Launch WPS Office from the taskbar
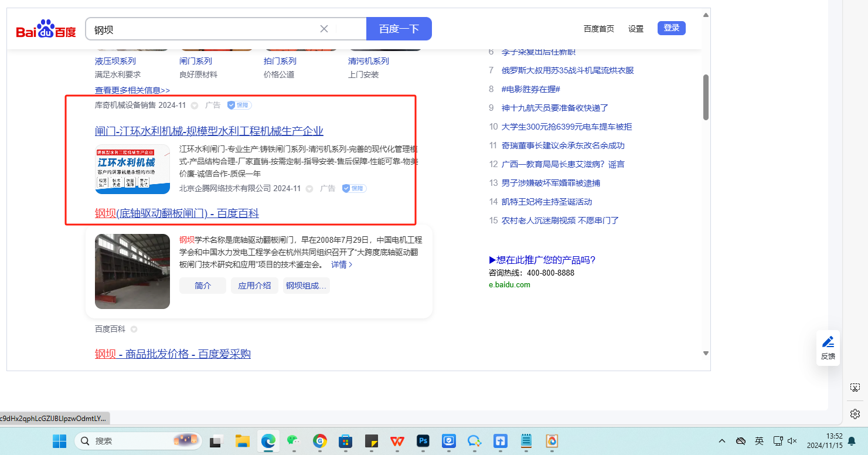Image resolution: width=868 pixels, height=455 pixels. (x=397, y=441)
